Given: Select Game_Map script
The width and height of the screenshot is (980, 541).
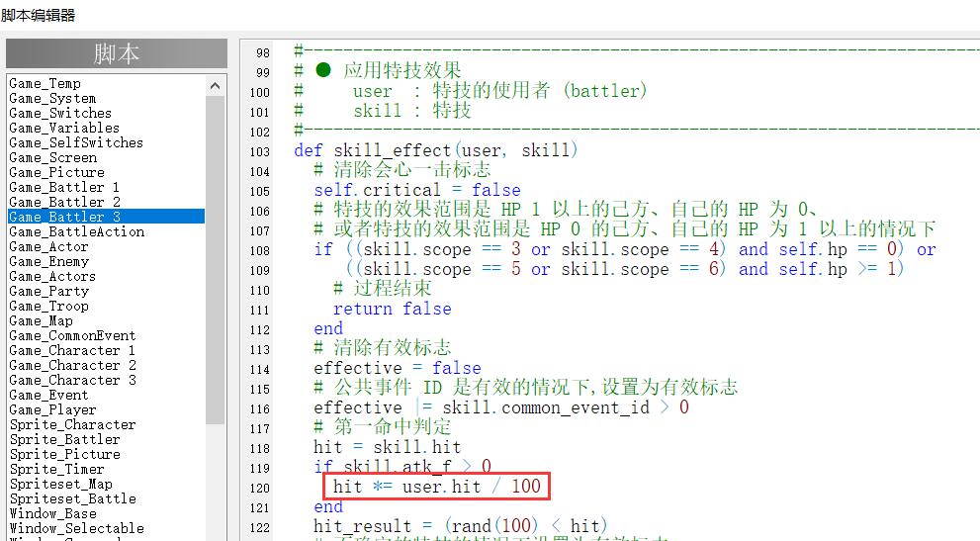Looking at the screenshot, I should click(41, 320).
